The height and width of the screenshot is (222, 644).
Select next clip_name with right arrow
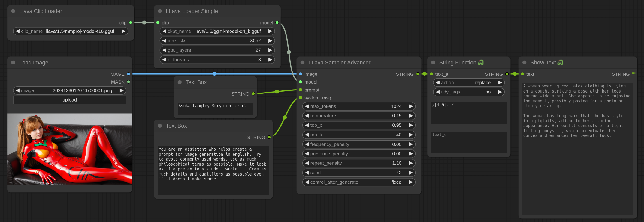pyautogui.click(x=123, y=31)
